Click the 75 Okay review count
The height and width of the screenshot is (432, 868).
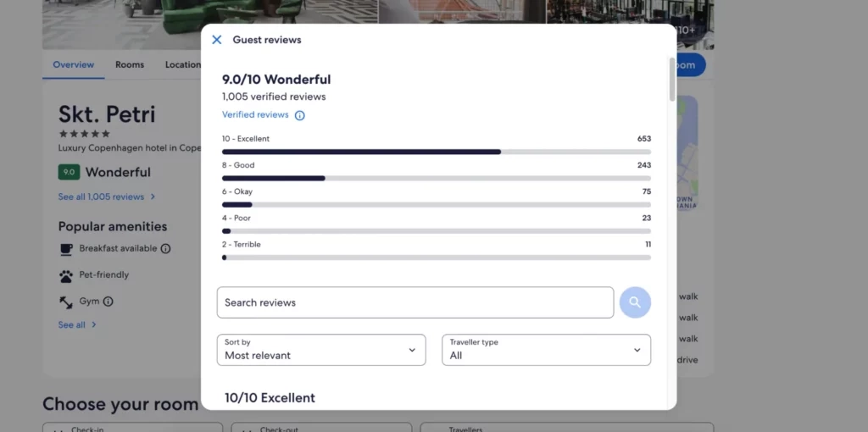tap(646, 192)
